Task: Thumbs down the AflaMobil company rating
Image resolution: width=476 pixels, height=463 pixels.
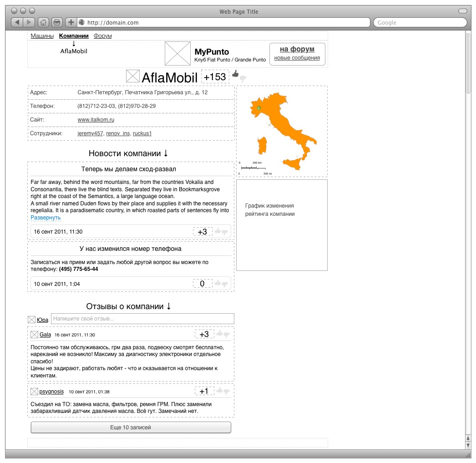Action: [x=243, y=78]
